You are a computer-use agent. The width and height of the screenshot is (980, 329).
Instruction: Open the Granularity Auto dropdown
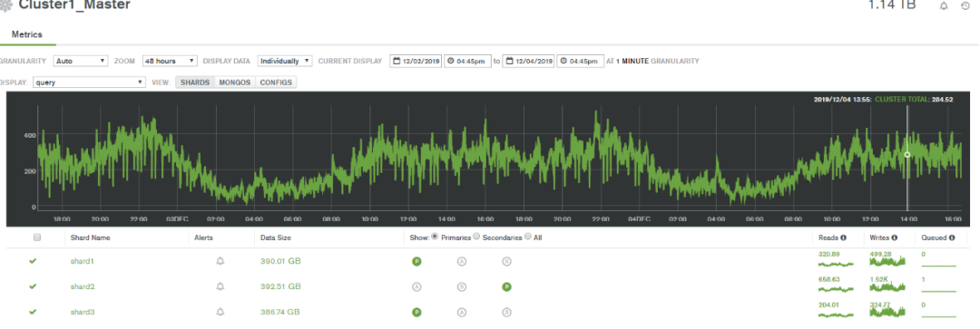81,62
